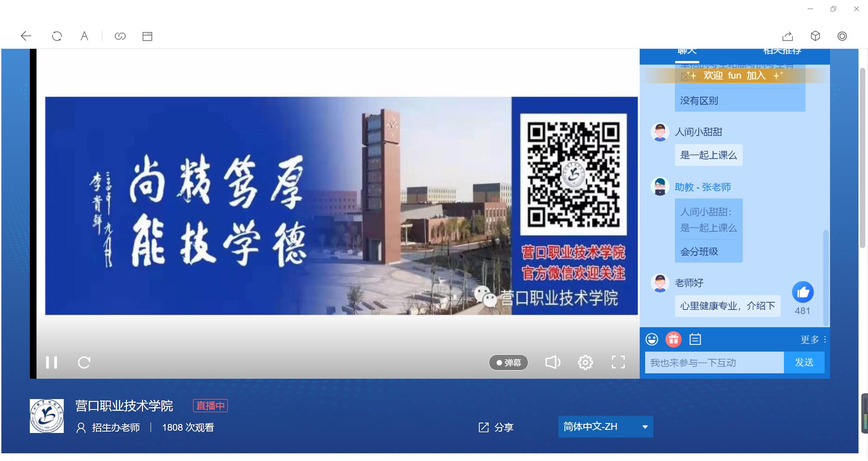Click the red gift icon in chat
Image resolution: width=868 pixels, height=461 pixels.
tap(674, 339)
